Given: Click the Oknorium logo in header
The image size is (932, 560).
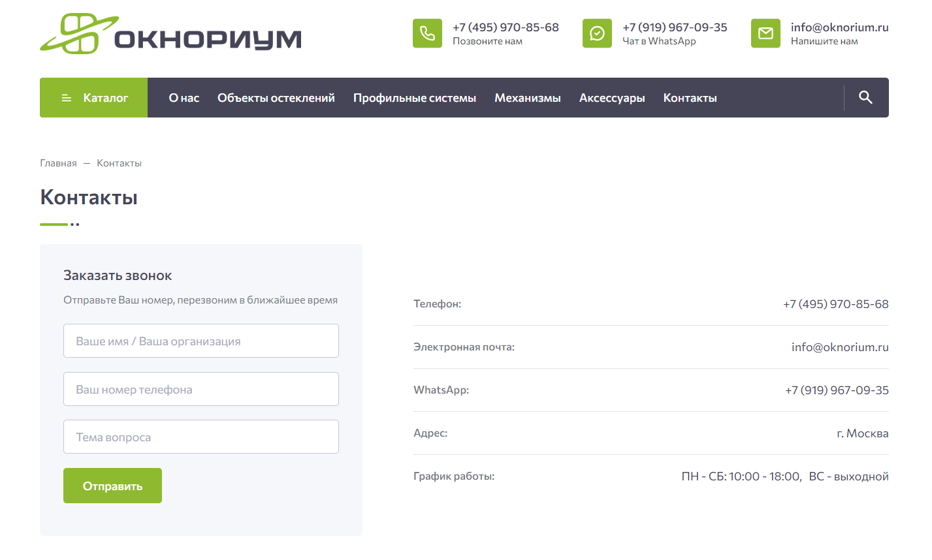Looking at the screenshot, I should (170, 34).
